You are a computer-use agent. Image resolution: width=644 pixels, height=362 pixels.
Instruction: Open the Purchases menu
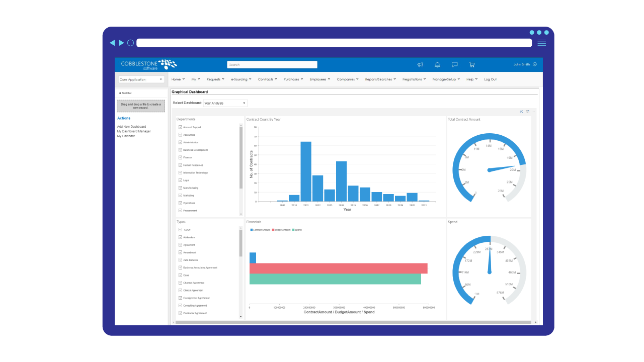coord(293,79)
